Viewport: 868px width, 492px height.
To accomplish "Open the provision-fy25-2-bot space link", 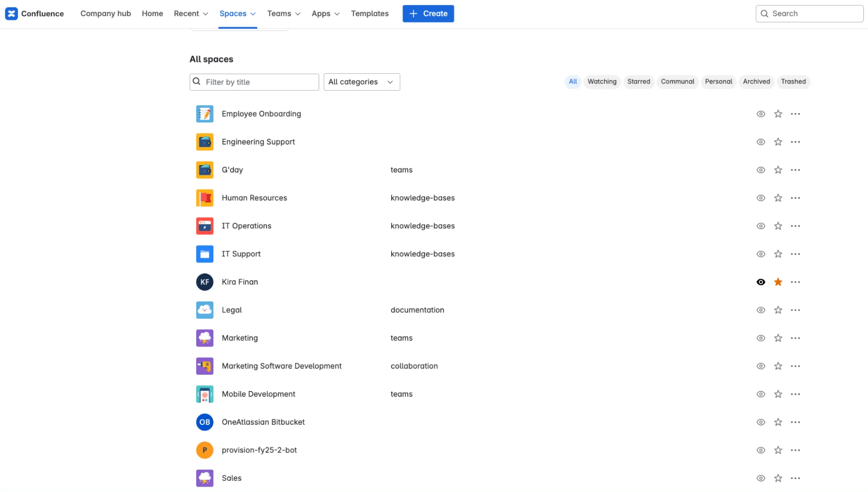I will [259, 450].
